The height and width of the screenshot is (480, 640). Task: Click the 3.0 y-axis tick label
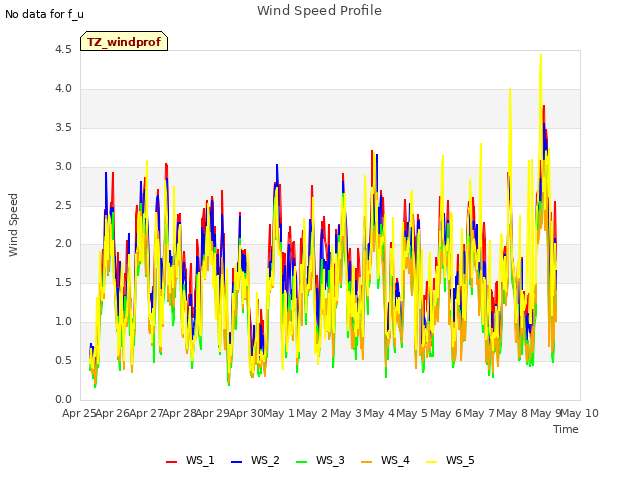(x=63, y=167)
